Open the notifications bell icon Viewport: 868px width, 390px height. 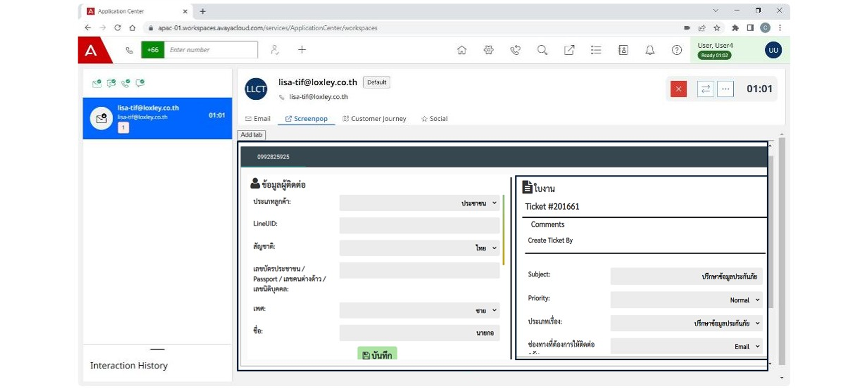click(650, 50)
